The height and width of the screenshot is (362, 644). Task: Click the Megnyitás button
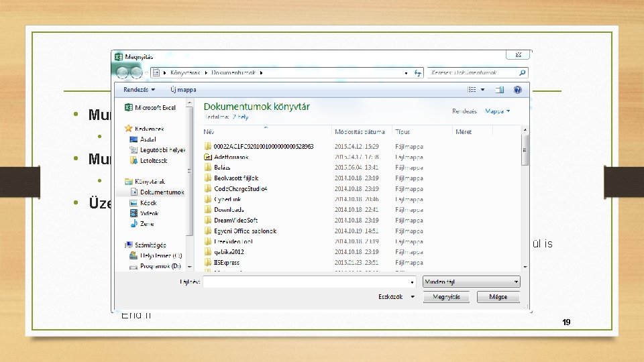[446, 297]
